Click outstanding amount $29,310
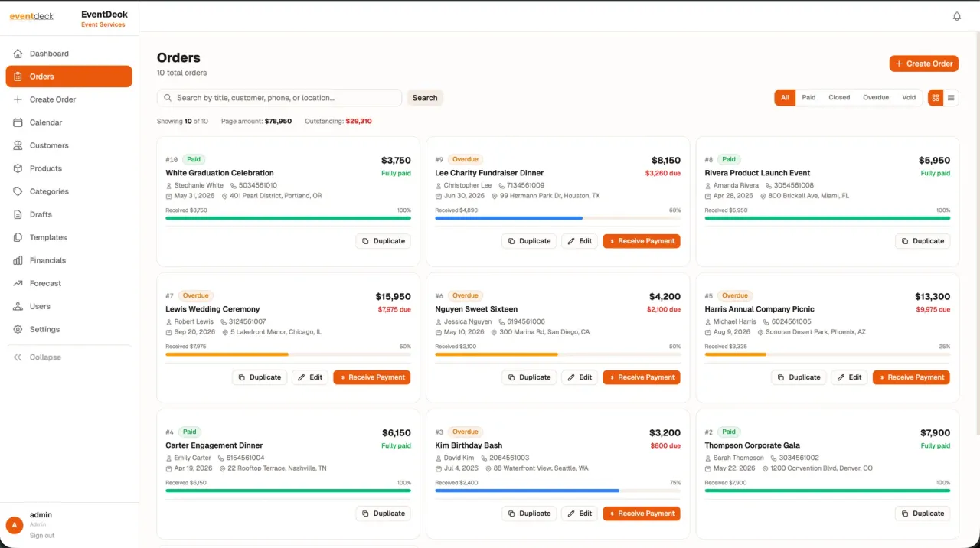Viewport: 980px width, 548px height. [x=358, y=121]
